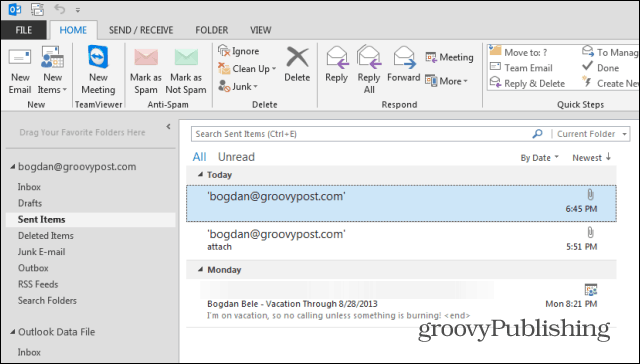Image resolution: width=640 pixels, height=364 pixels.
Task: Open the Customize Quick Access Toolbar dropdown
Action: [78, 10]
